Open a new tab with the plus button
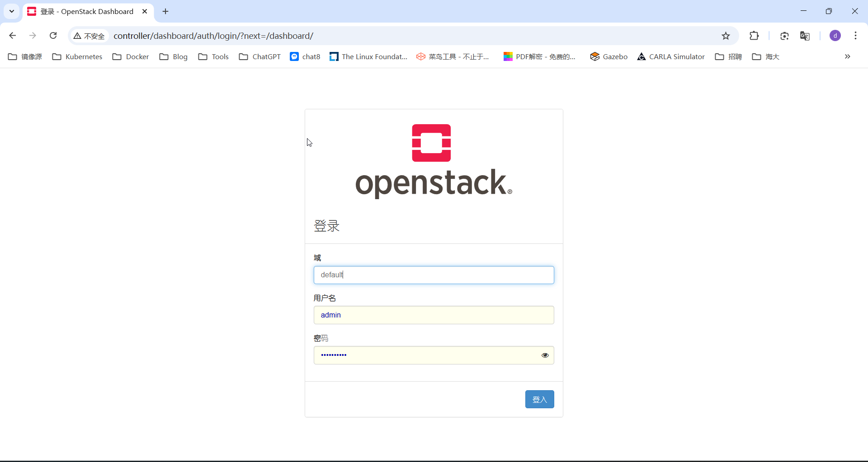 pos(165,11)
